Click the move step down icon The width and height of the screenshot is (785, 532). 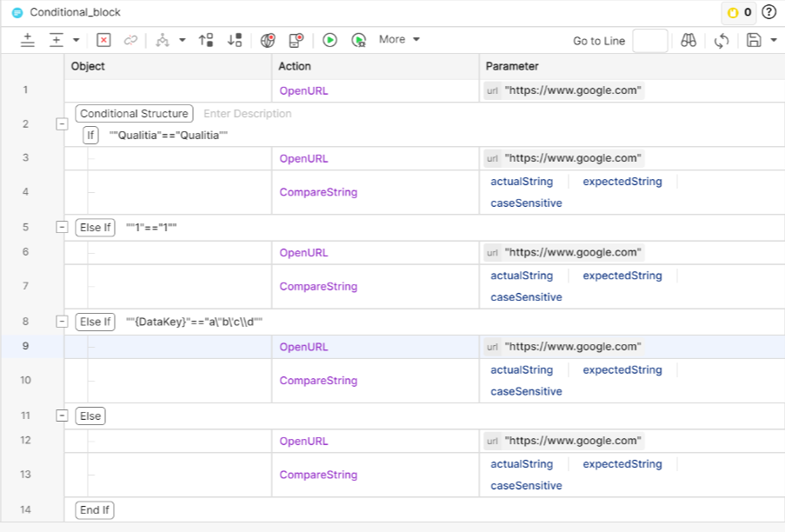tap(234, 40)
